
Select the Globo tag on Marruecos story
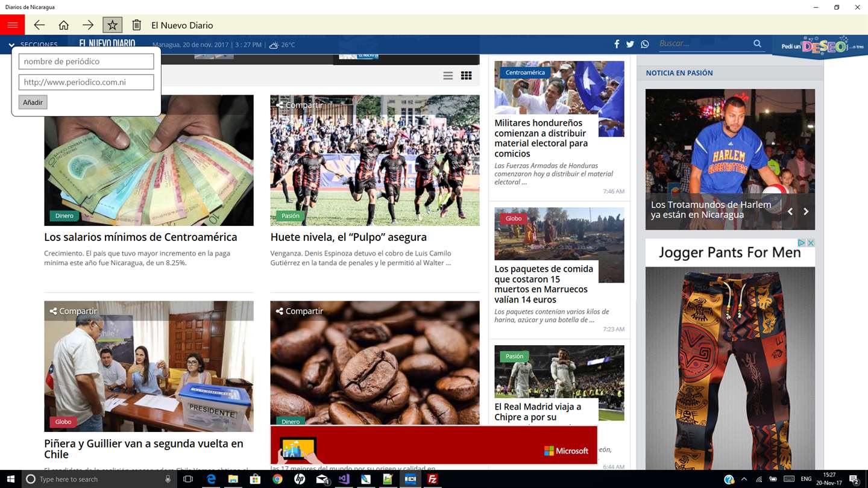pyautogui.click(x=514, y=218)
